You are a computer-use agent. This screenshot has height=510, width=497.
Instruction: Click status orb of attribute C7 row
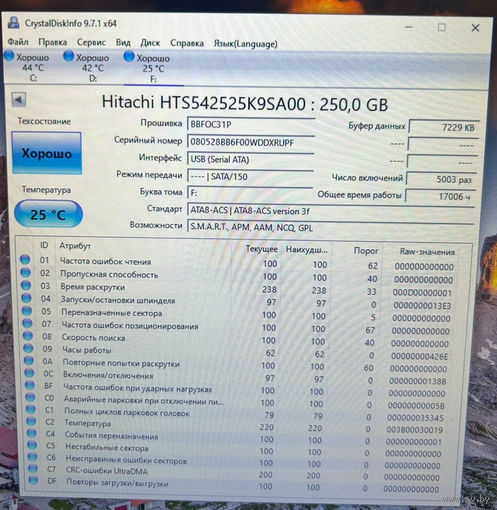(x=33, y=468)
